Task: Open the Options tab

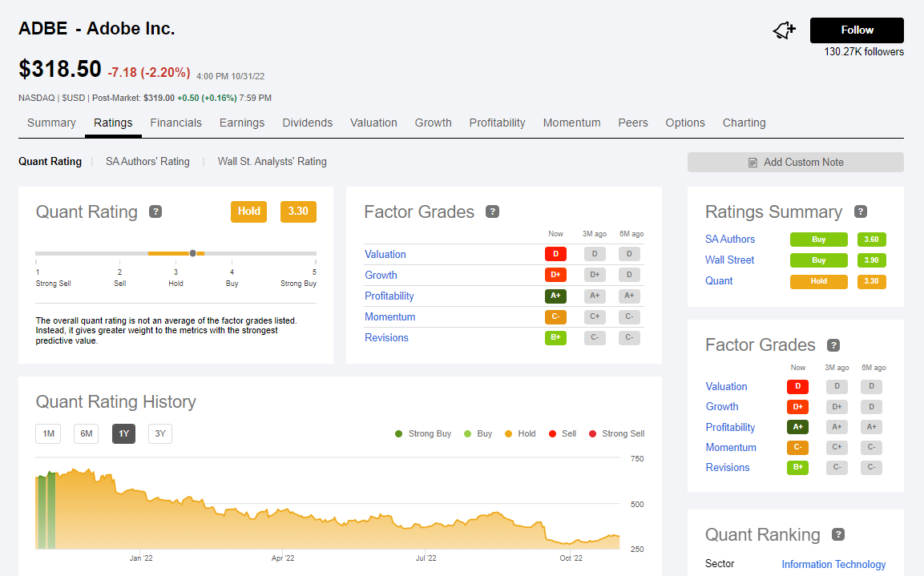Action: tap(684, 123)
